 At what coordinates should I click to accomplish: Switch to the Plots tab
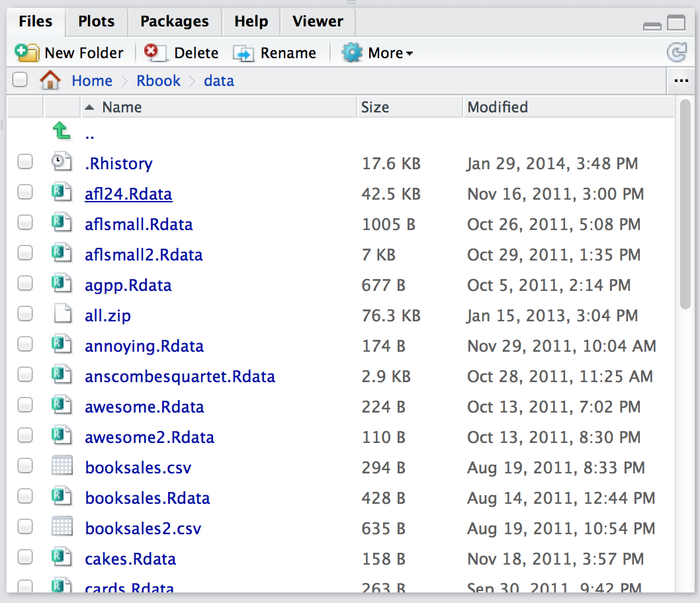95,21
